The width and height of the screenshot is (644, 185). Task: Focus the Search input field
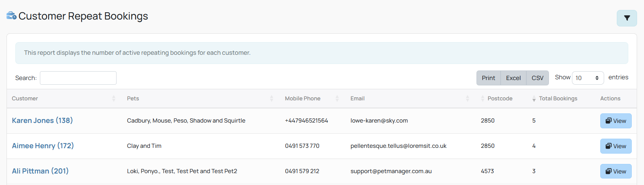(x=78, y=78)
